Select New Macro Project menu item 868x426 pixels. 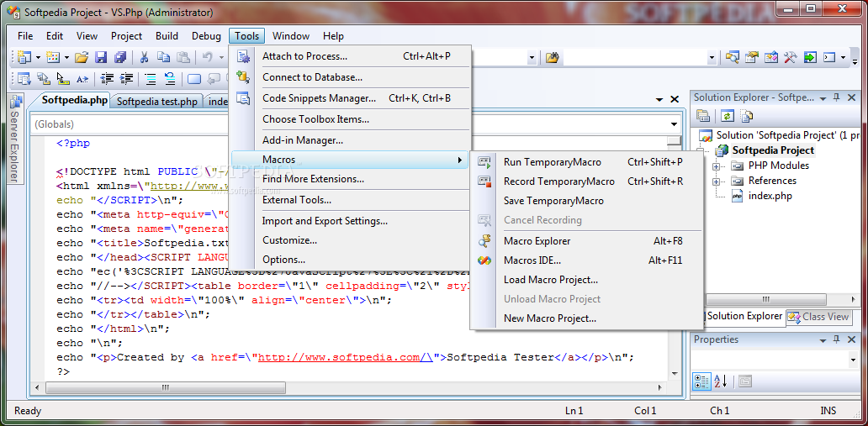587,318
